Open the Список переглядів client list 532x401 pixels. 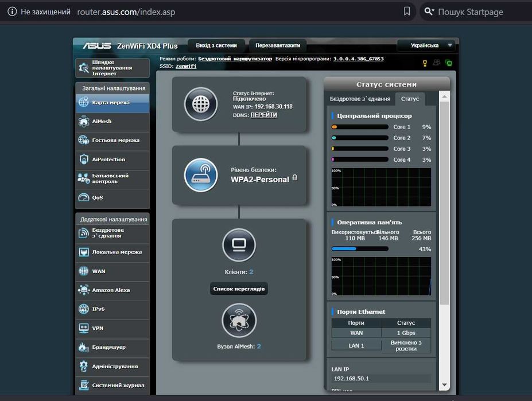click(x=239, y=289)
